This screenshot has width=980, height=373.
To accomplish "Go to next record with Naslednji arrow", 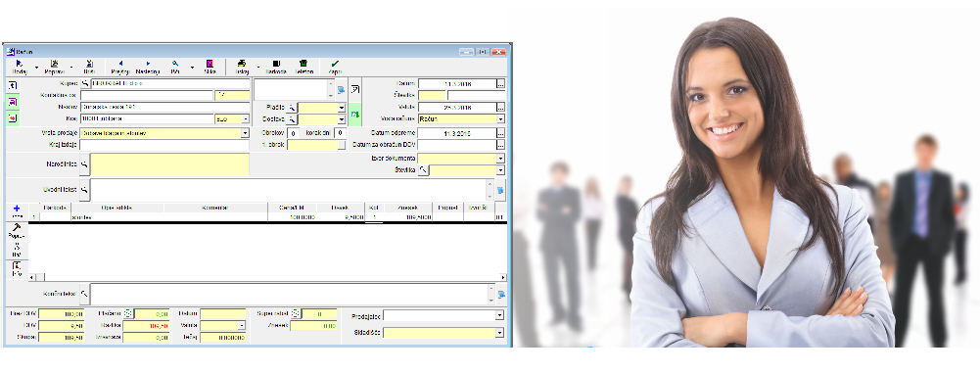I will [x=148, y=64].
